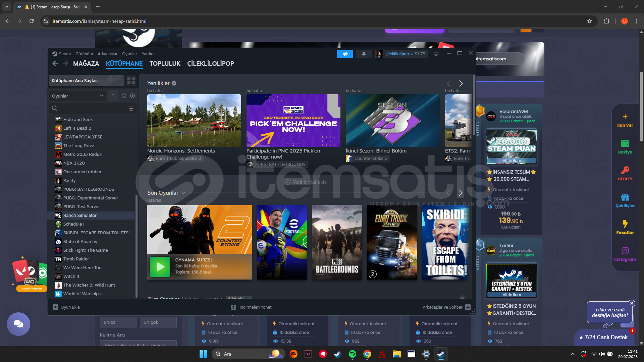The image size is (644, 362).
Task: Open Chrome extensions puzzle icon
Action: 606,21
